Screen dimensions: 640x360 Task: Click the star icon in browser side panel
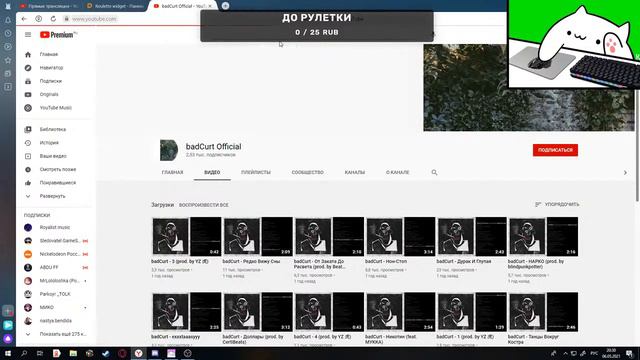click(8, 60)
